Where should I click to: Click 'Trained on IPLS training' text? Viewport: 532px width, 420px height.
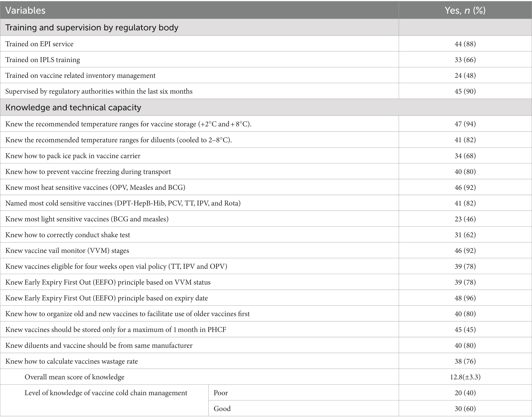[42, 60]
